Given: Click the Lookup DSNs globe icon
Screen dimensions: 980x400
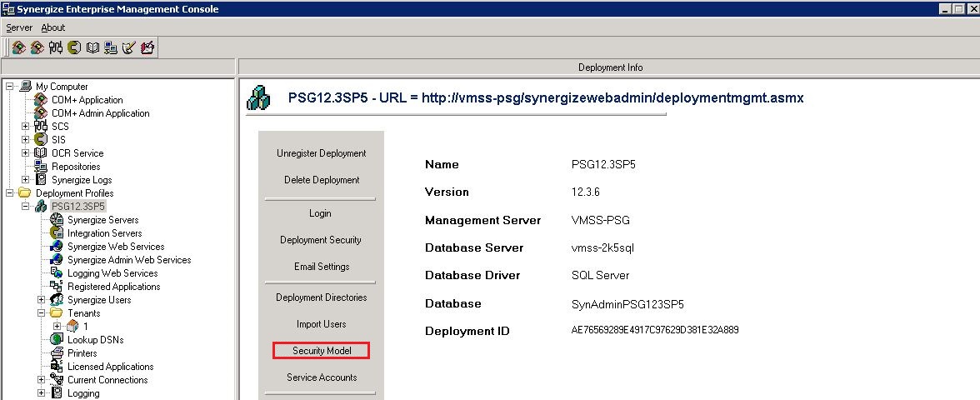Looking at the screenshot, I should pyautogui.click(x=57, y=339).
